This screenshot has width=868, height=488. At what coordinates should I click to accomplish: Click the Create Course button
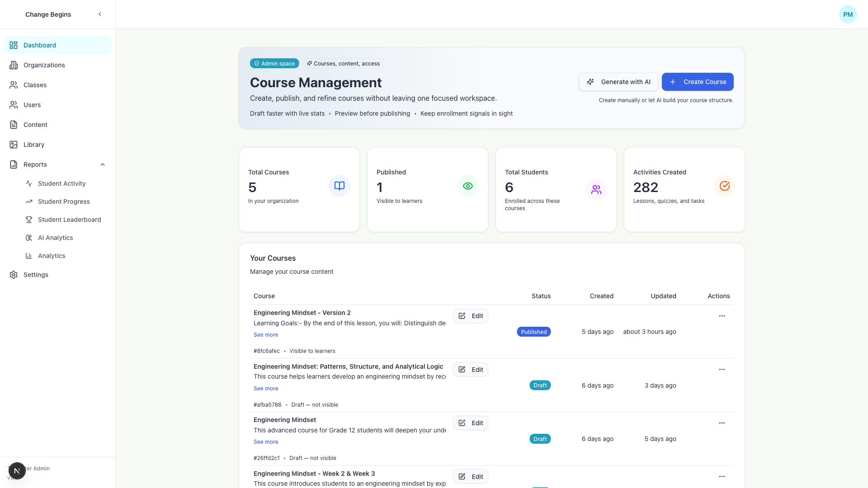pos(697,82)
